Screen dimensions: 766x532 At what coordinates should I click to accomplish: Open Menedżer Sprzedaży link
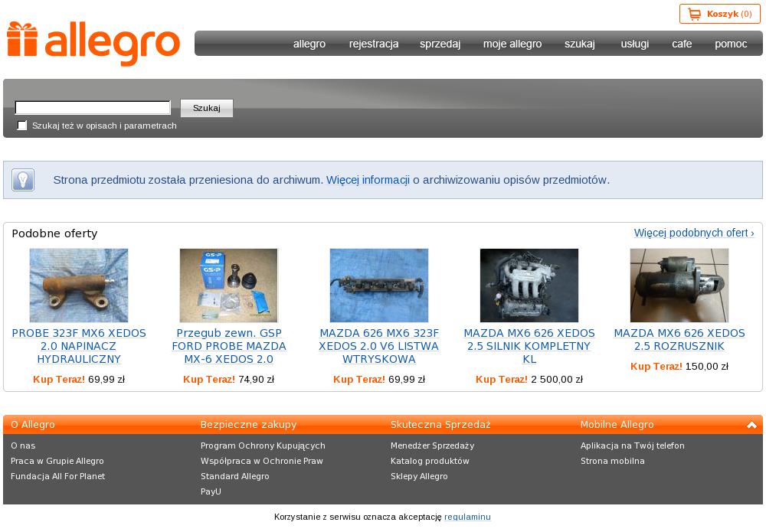(432, 446)
